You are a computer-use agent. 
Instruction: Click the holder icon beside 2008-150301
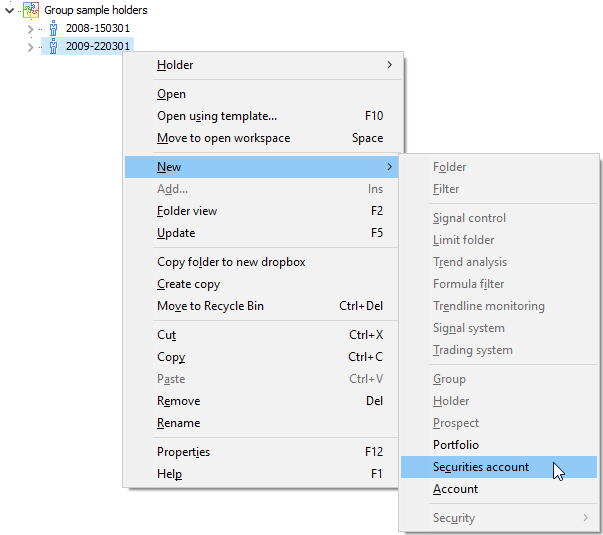[53, 28]
